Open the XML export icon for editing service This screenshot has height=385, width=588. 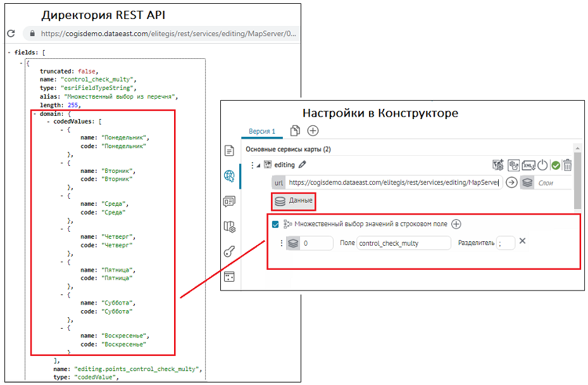pyautogui.click(x=528, y=165)
